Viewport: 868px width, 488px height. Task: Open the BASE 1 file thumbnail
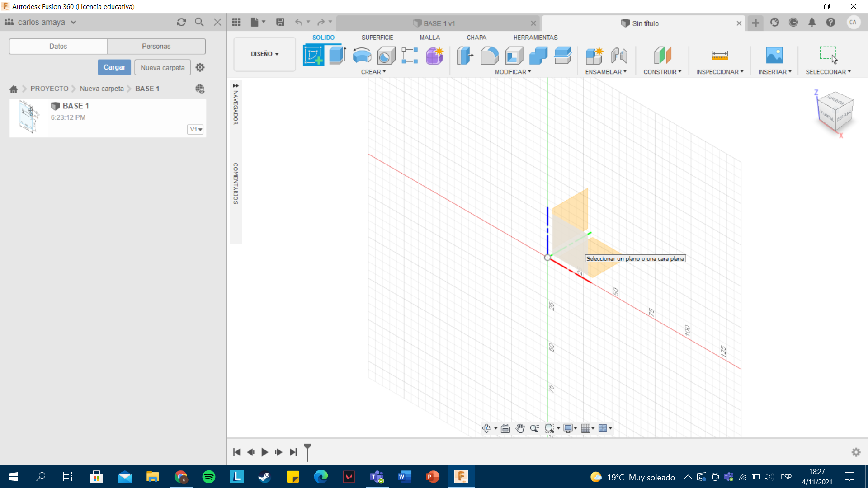(29, 117)
